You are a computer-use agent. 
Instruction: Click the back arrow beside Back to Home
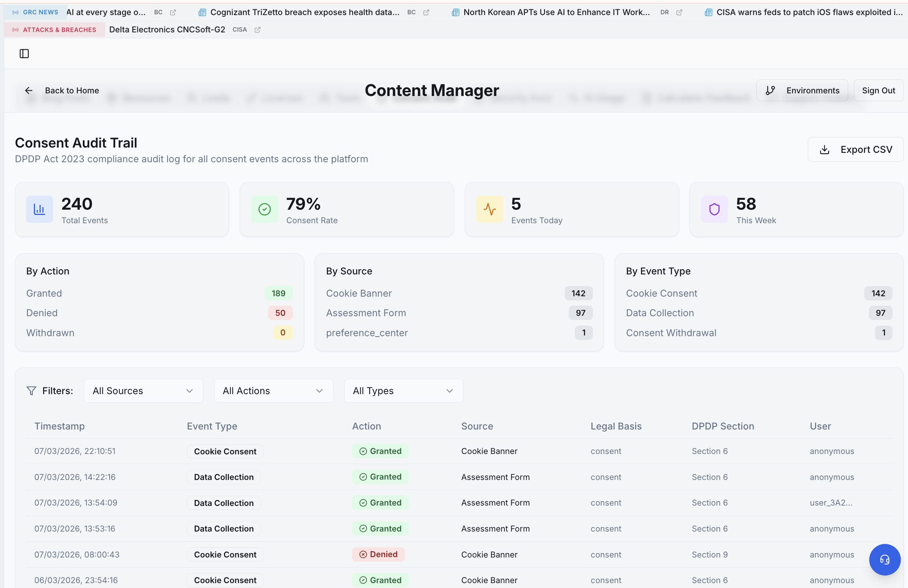pos(29,90)
